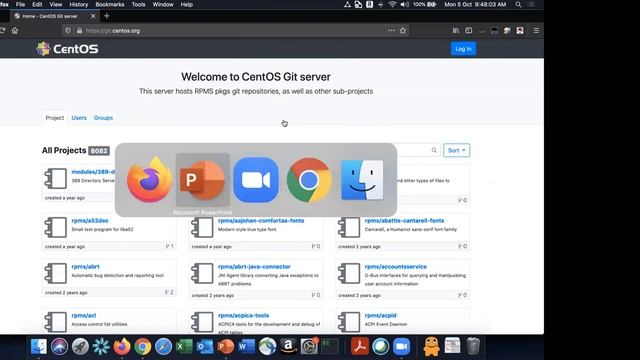This screenshot has width=640, height=360.
Task: Open the Trash in the Dock
Action: click(473, 347)
